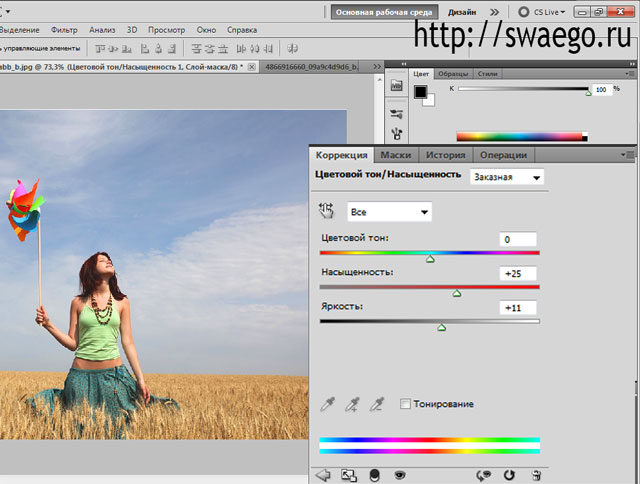Select the add-to-sample eyedropper
This screenshot has width=640, height=484.
[352, 404]
